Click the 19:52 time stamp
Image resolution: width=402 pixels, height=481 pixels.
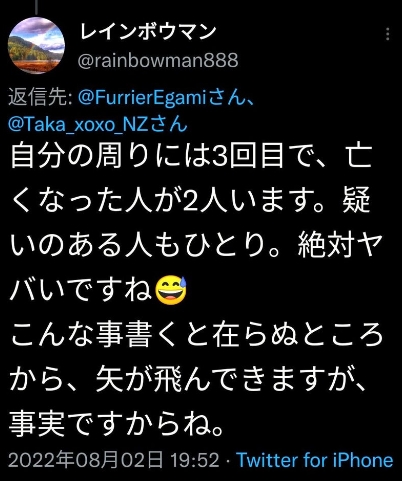[x=195, y=461]
